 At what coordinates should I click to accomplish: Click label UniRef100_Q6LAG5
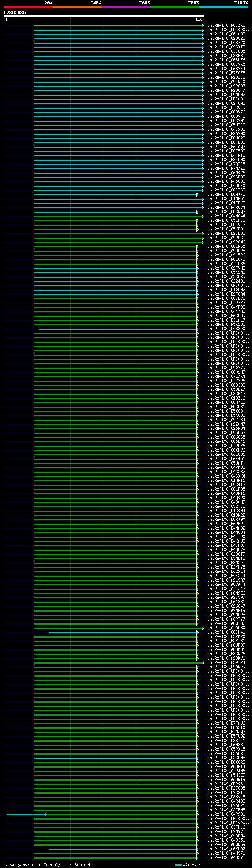226,247
